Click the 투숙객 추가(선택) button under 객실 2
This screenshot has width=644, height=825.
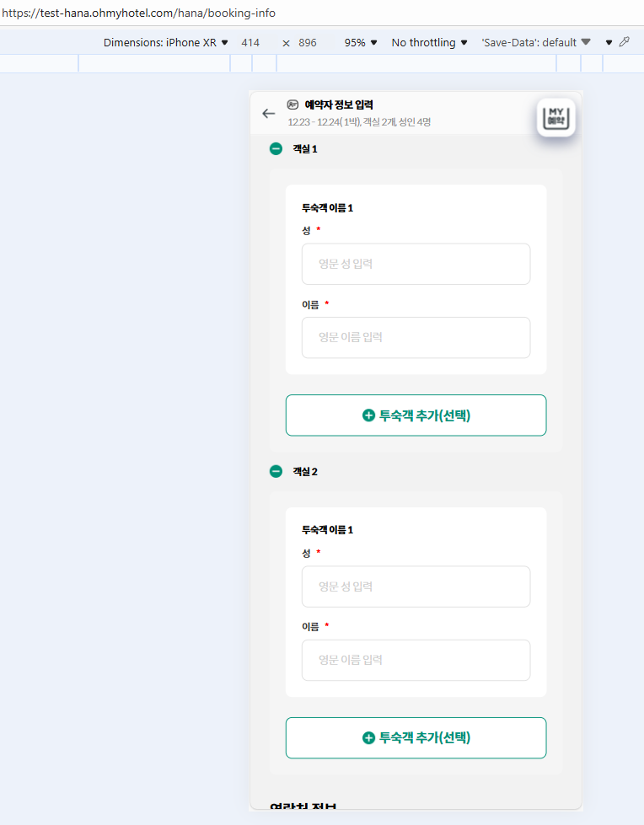click(416, 737)
